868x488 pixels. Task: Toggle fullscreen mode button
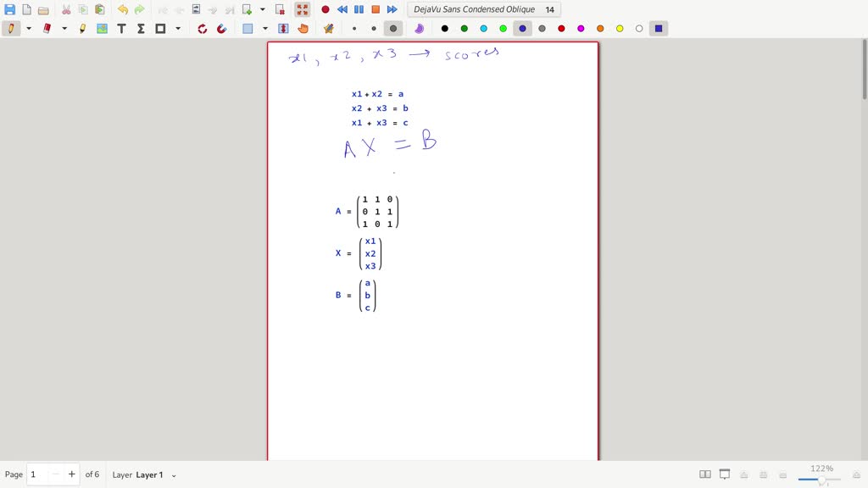303,9
